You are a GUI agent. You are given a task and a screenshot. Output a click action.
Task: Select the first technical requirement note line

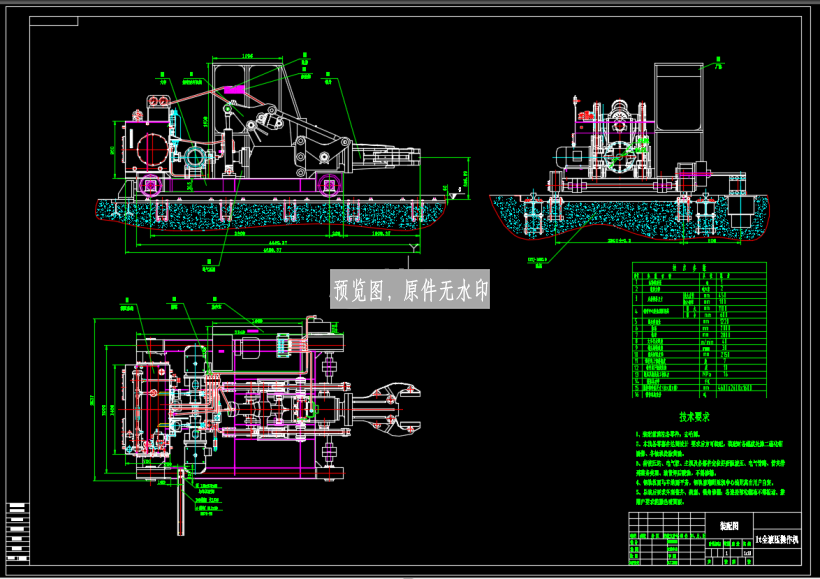tap(667, 434)
